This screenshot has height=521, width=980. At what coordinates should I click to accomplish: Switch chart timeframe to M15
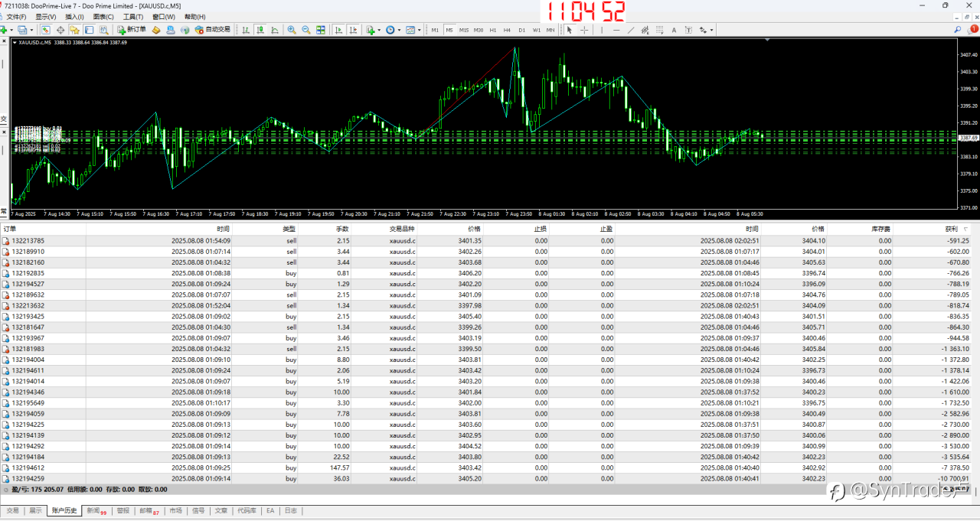point(464,30)
